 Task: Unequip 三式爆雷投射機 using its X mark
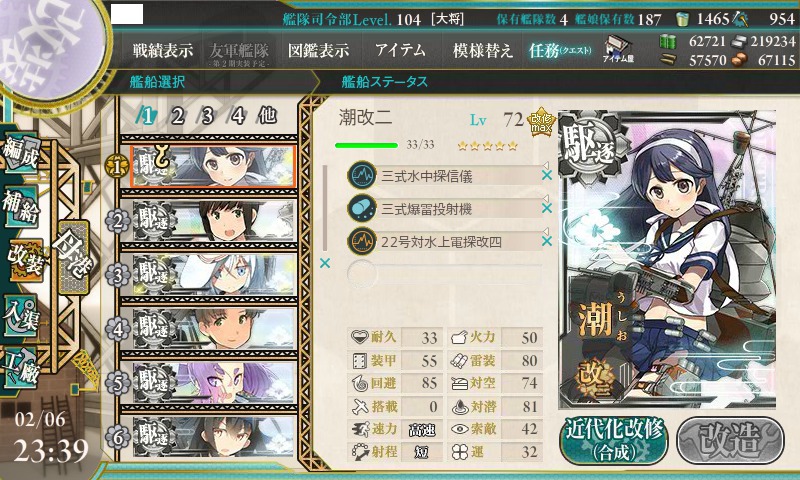(546, 208)
